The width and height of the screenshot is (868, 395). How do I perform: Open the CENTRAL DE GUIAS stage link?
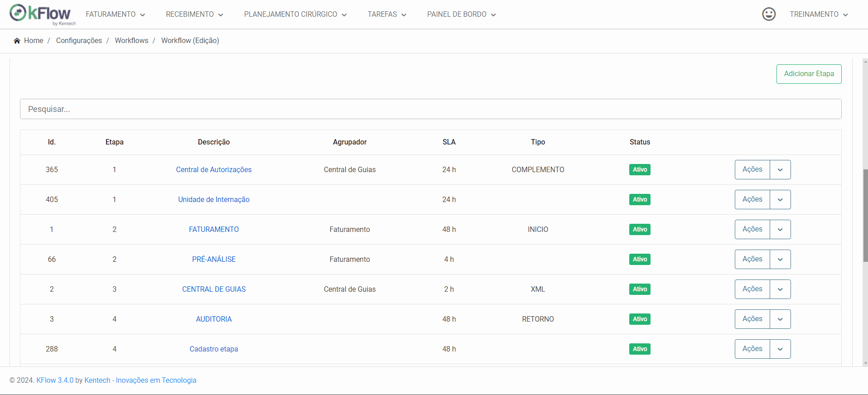point(214,289)
